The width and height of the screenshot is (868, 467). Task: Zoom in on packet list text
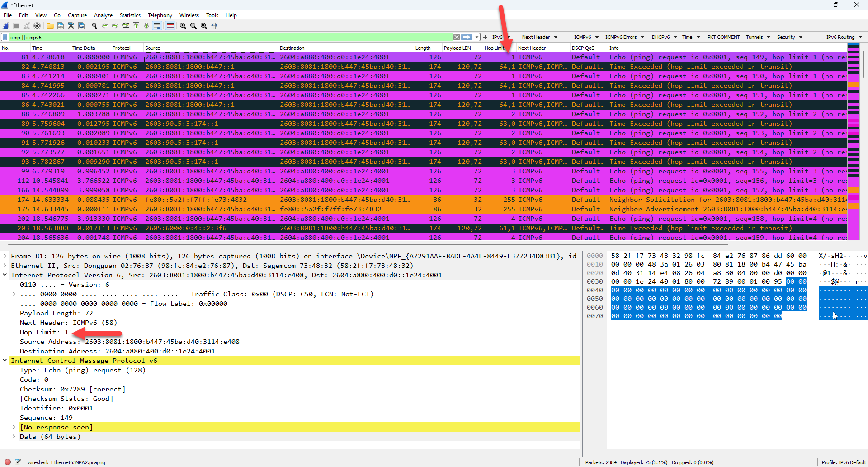[x=183, y=26]
